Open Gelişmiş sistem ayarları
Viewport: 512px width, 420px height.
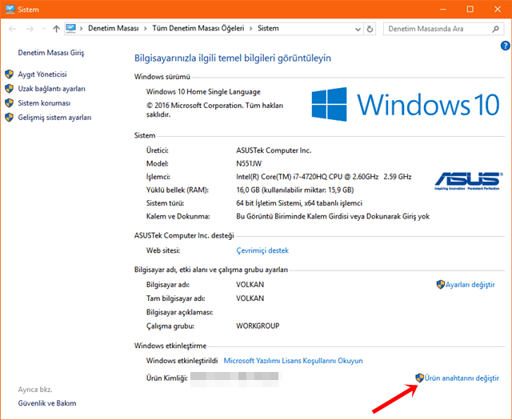(x=54, y=118)
